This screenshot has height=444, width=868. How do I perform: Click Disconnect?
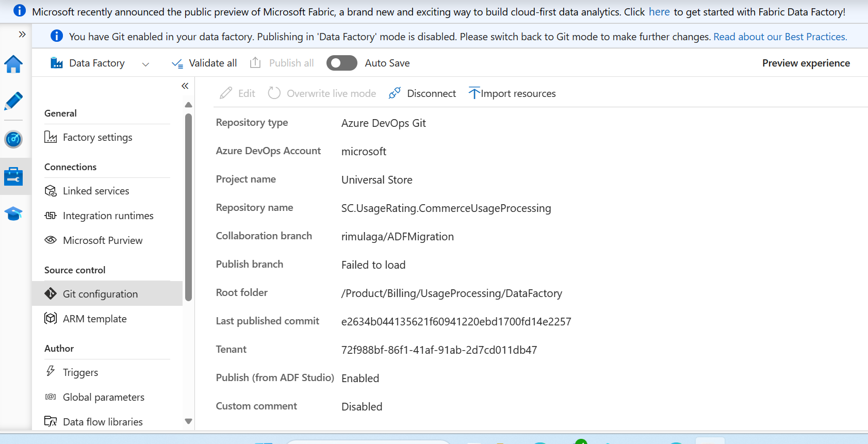point(422,93)
